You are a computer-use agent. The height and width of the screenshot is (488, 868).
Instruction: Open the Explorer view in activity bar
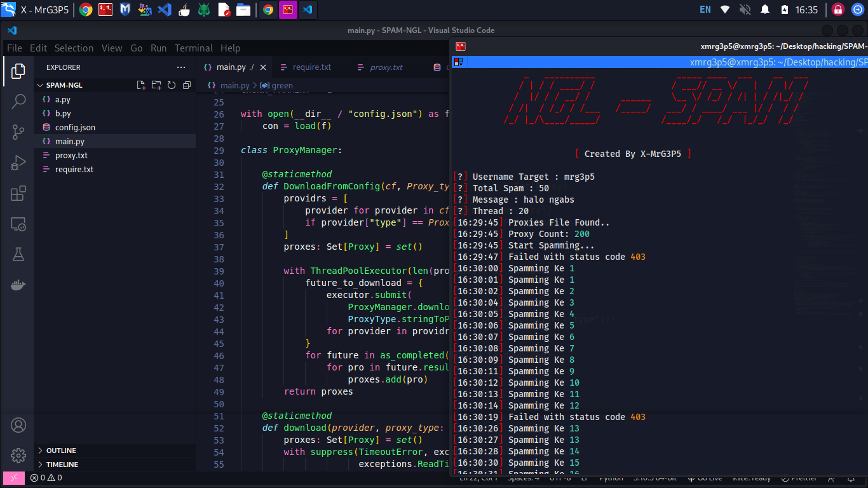point(18,71)
